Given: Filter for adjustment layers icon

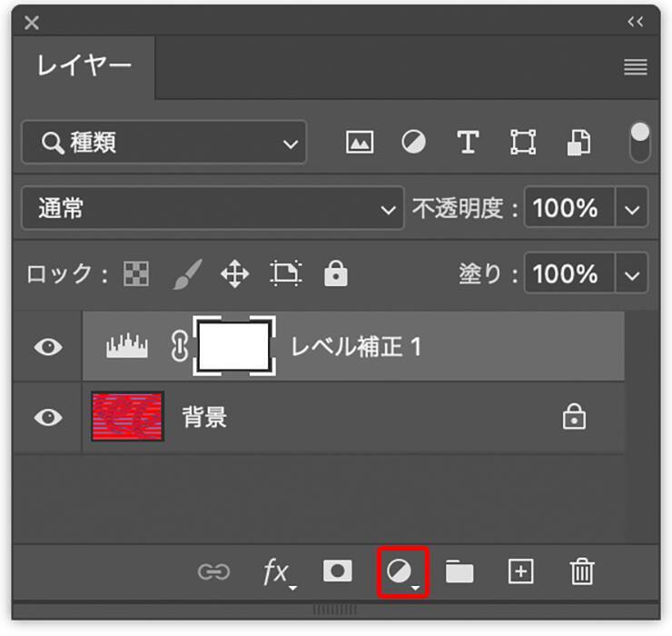Looking at the screenshot, I should point(413,142).
